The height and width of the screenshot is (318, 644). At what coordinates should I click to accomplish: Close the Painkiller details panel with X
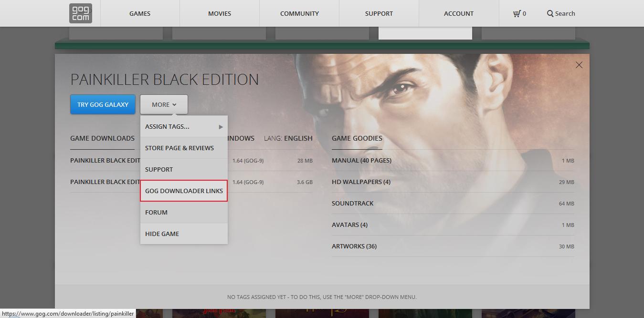[x=579, y=65]
